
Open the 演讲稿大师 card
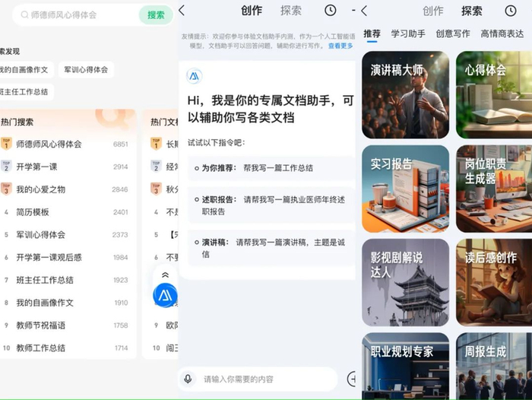coord(405,95)
